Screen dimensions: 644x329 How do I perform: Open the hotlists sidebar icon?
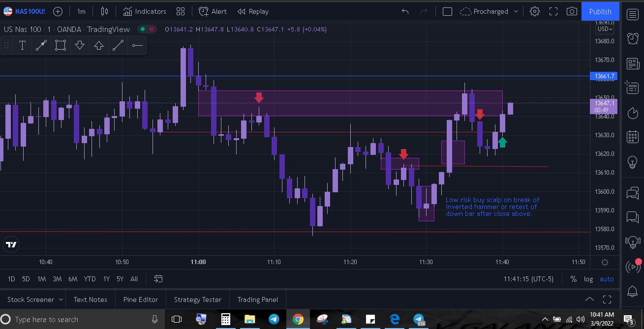(633, 113)
